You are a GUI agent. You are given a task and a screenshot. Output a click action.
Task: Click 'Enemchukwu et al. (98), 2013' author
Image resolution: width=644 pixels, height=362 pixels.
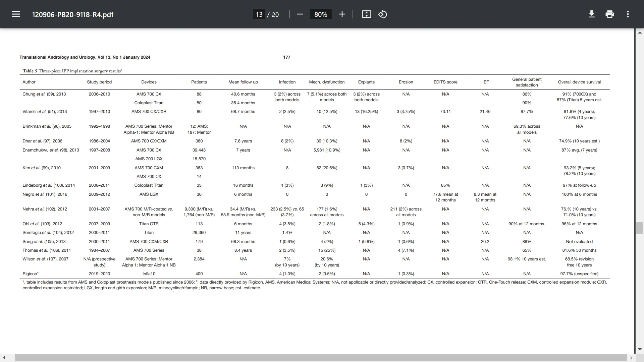click(x=51, y=150)
